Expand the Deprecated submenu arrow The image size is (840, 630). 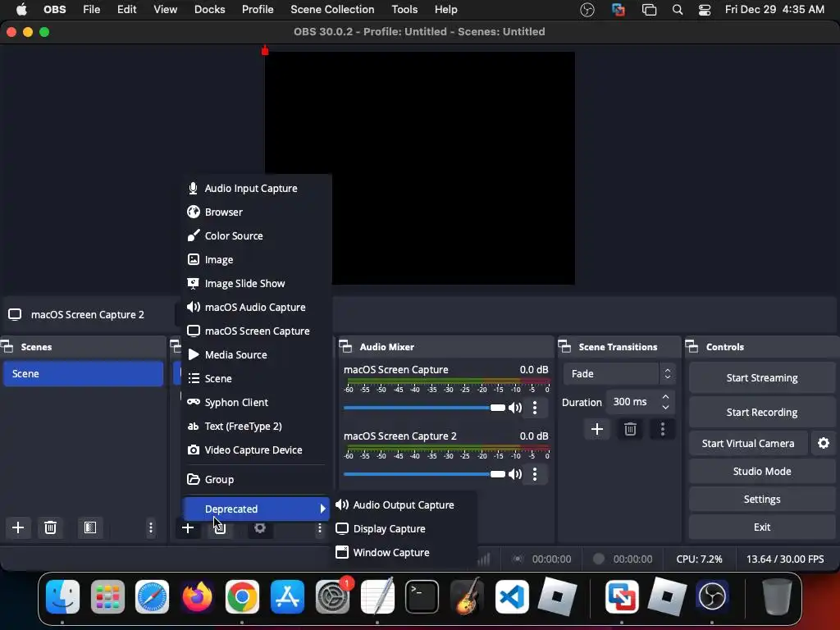point(322,509)
